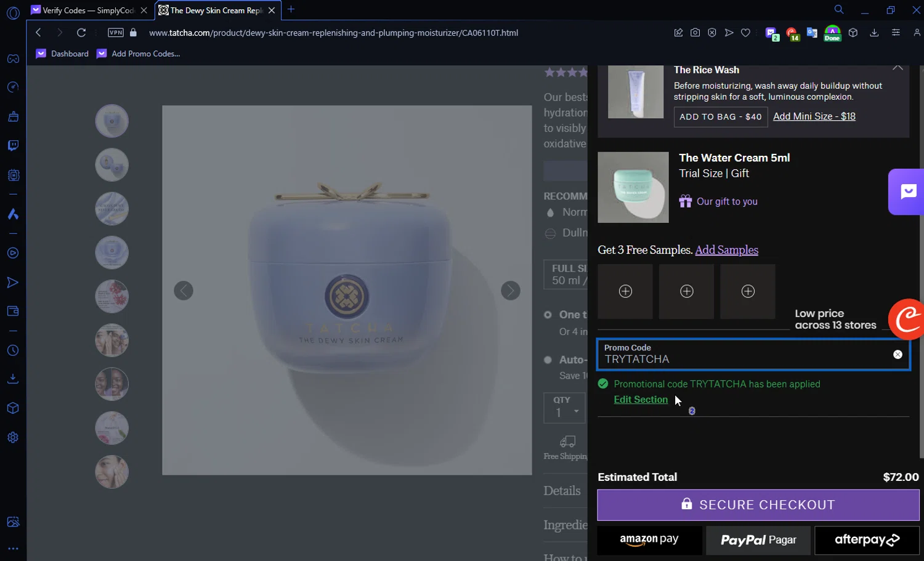
Task: Open the red price comparison widget
Action: point(907,319)
